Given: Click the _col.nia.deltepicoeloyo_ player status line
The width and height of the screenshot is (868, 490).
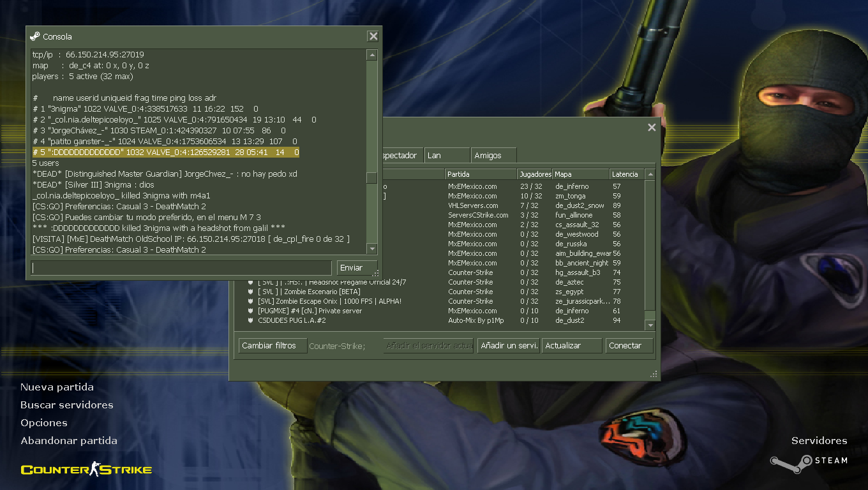Looking at the screenshot, I should pyautogui.click(x=175, y=120).
